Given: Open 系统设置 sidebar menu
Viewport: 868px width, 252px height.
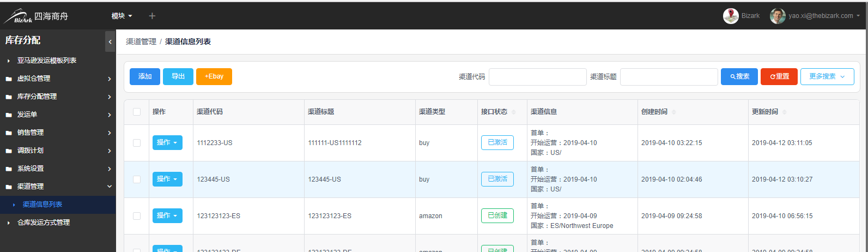Looking at the screenshot, I should 58,169.
